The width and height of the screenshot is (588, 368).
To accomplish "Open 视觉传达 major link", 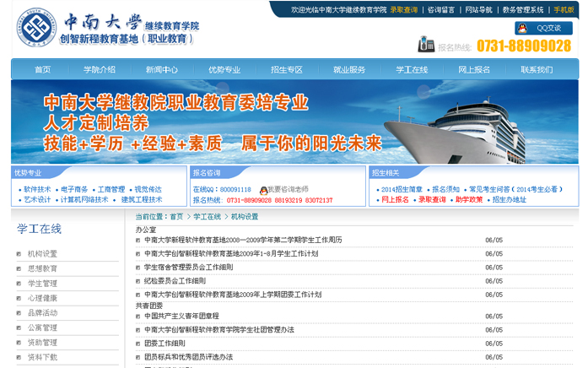I will pos(148,189).
